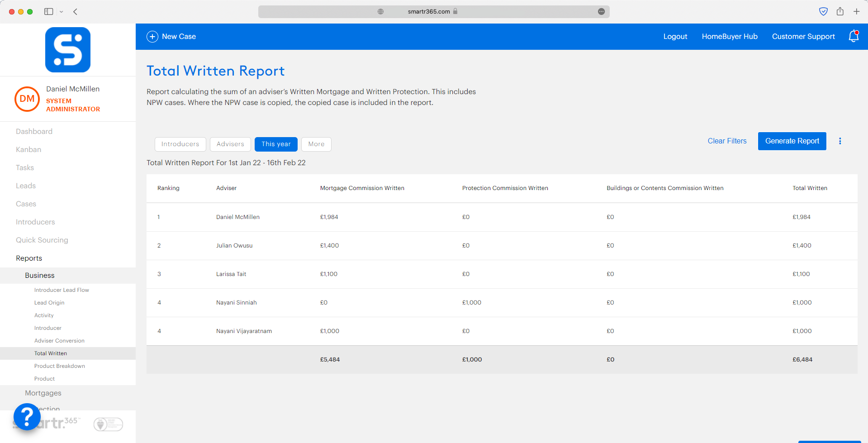Select the Introducer Lead Flow report
868x443 pixels.
(62, 290)
